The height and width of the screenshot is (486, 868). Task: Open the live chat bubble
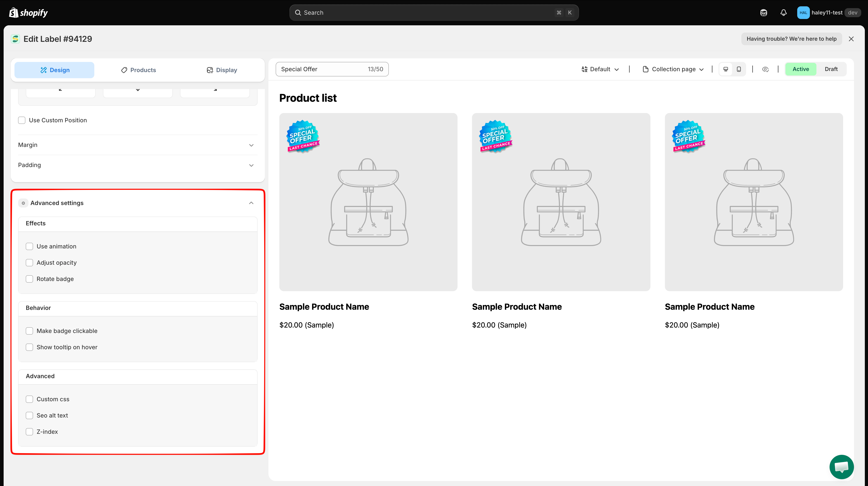pyautogui.click(x=841, y=467)
